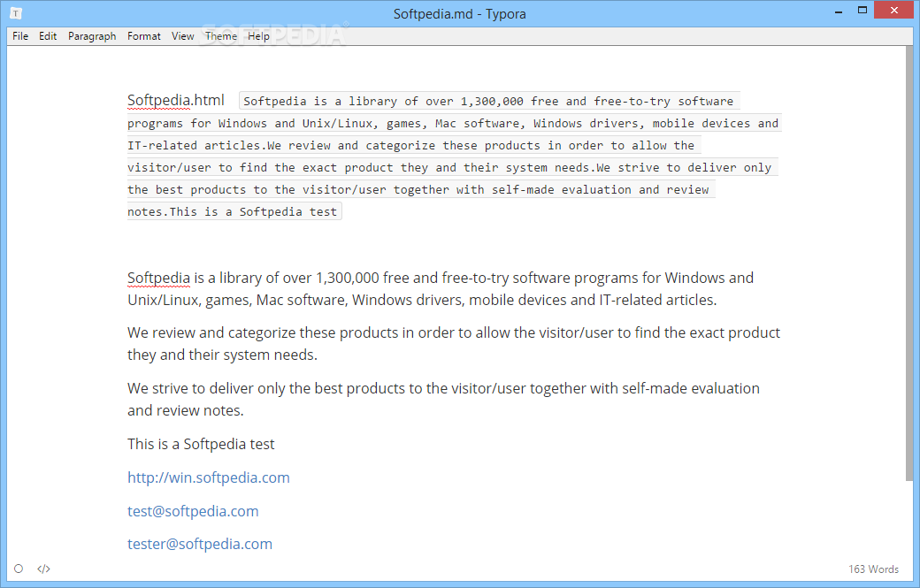Open the Format menu
Viewport: 920px width, 588px height.
143,36
